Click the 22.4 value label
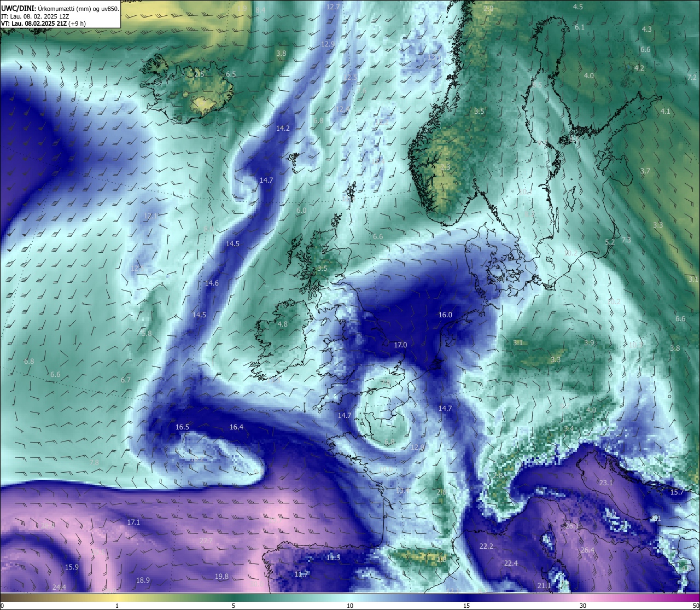 pos(511,563)
